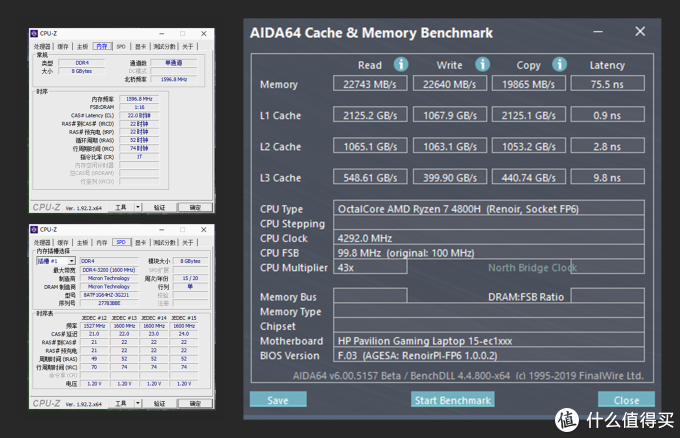Start the AIDA64 benchmark
This screenshot has height=438, width=680.
(x=452, y=399)
